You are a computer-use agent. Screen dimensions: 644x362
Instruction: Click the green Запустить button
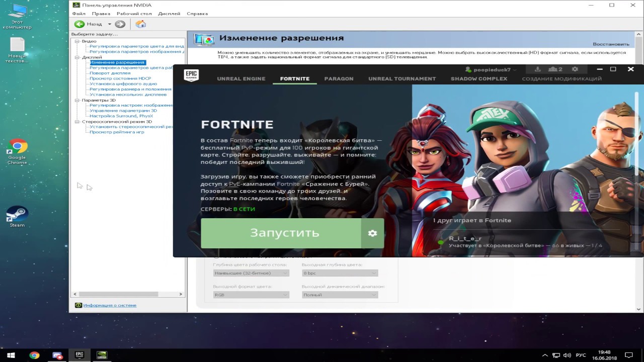pyautogui.click(x=281, y=233)
